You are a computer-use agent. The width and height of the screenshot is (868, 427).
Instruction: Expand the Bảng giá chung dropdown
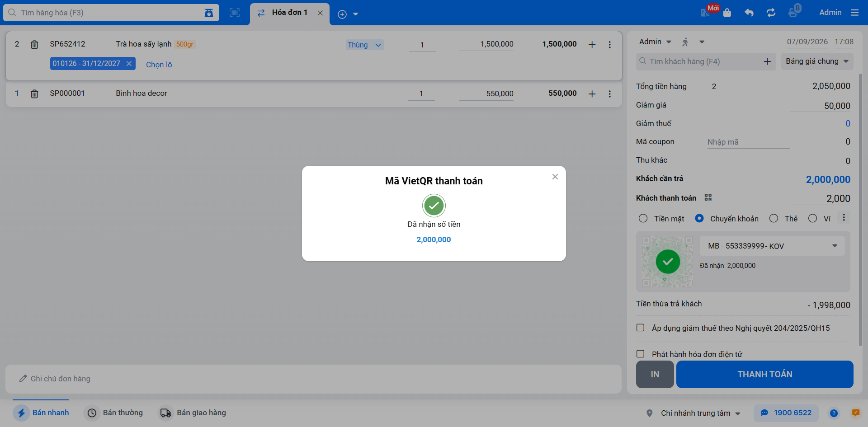817,61
